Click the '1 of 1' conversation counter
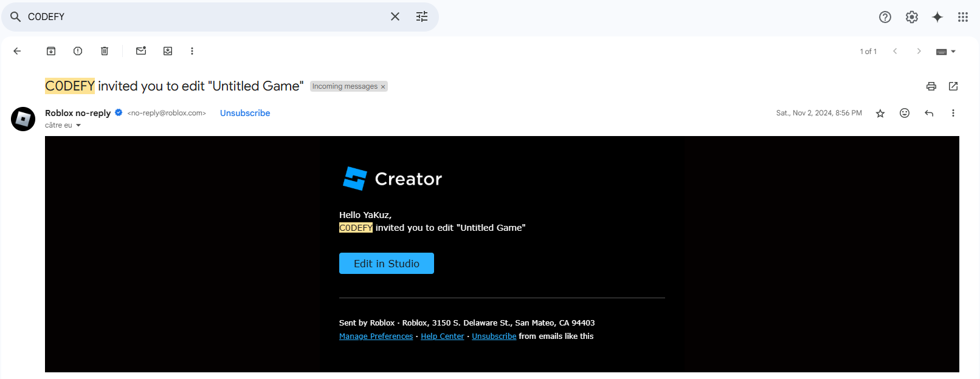980x379 pixels. click(868, 52)
